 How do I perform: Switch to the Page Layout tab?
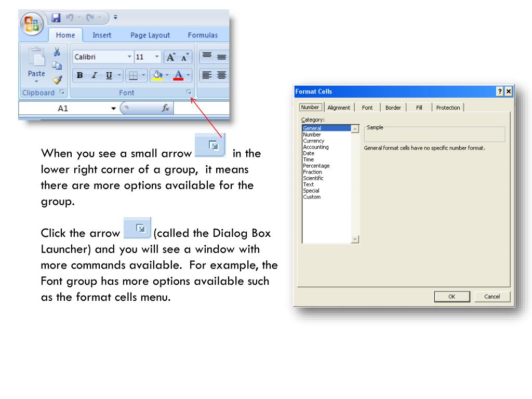coord(150,35)
